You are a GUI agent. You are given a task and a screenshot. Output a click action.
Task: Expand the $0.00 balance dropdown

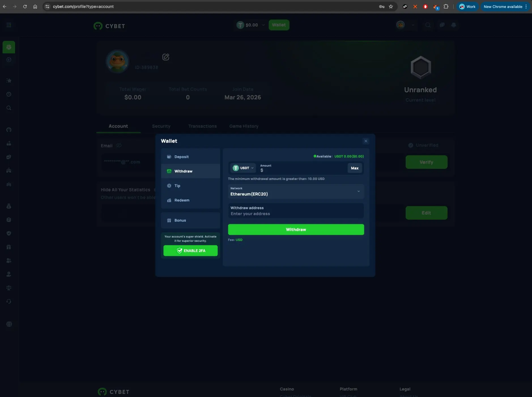click(x=263, y=25)
